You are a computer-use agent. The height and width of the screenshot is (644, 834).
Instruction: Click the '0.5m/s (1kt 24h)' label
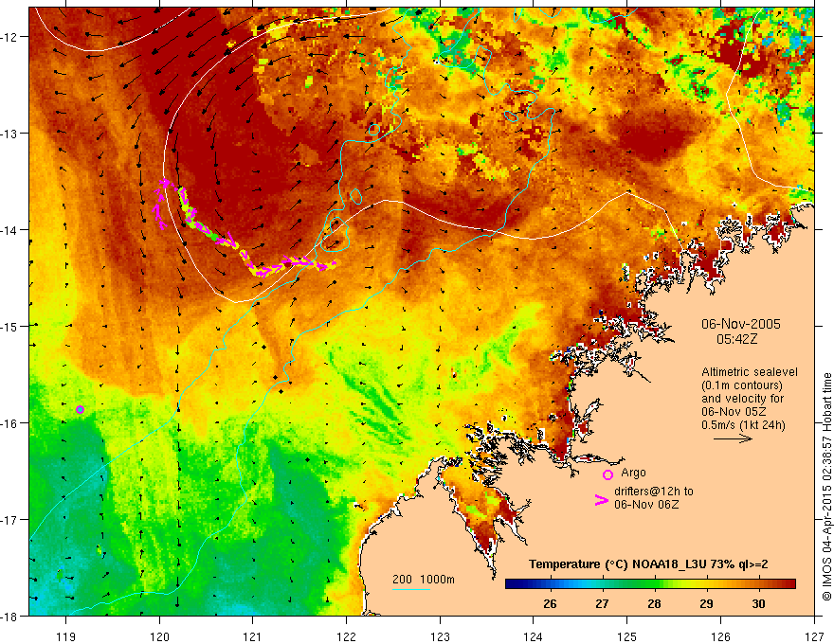[743, 425]
